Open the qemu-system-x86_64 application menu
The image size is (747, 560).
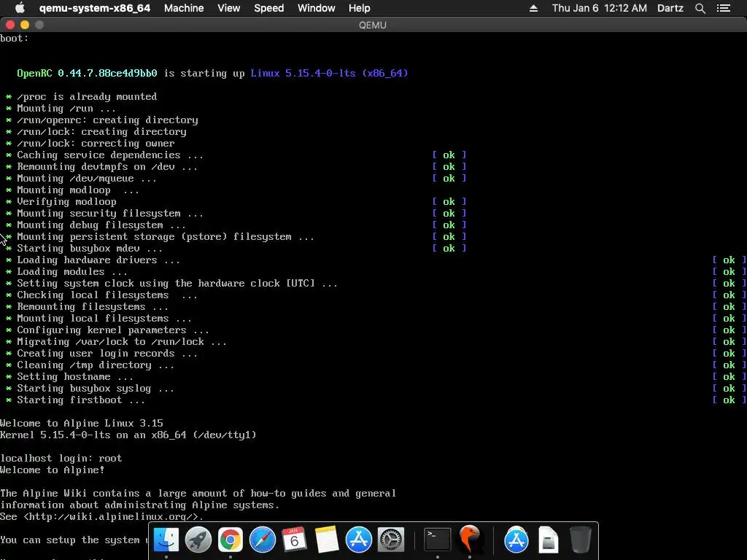(x=95, y=8)
